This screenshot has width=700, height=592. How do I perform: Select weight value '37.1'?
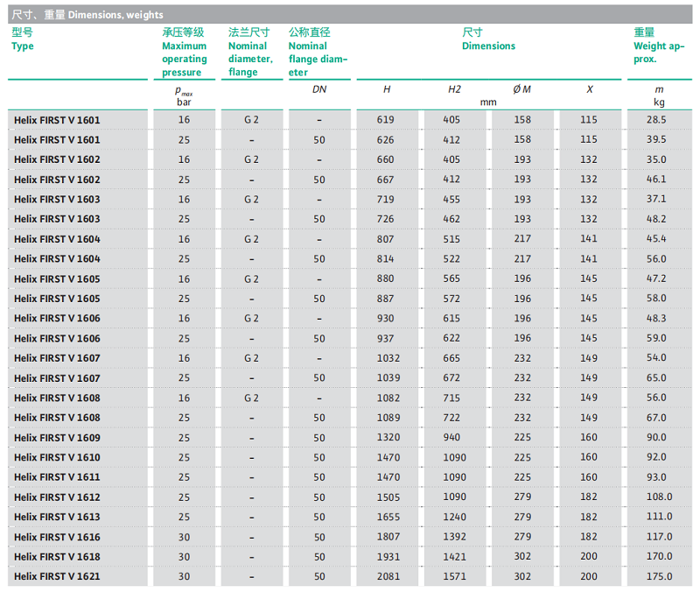656,199
